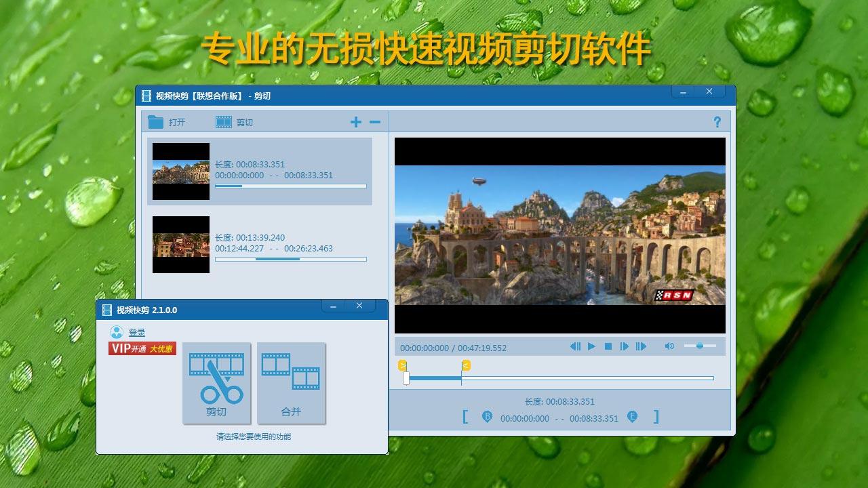Adjust the volume slider knob
868x488 pixels.
[700, 346]
